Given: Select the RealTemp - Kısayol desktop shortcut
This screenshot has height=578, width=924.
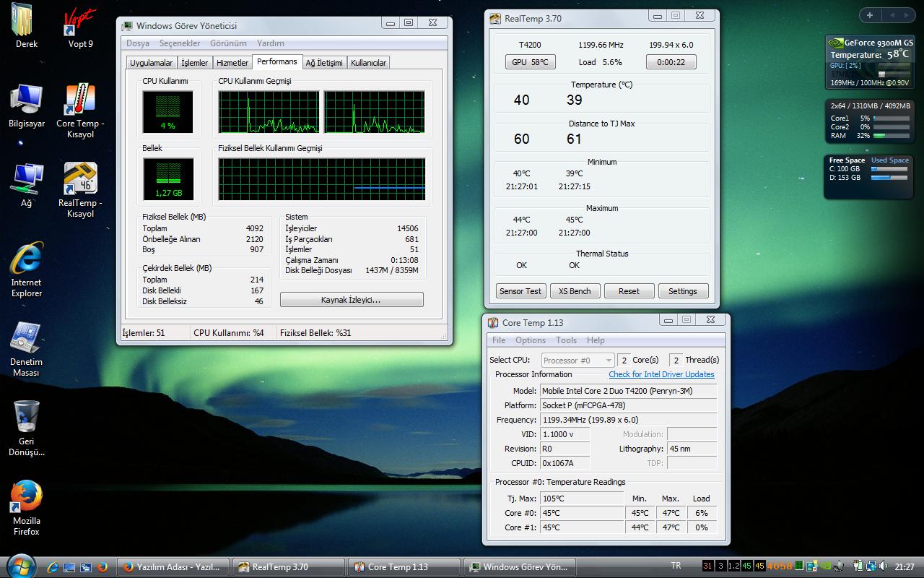Looking at the screenshot, I should [80, 190].
